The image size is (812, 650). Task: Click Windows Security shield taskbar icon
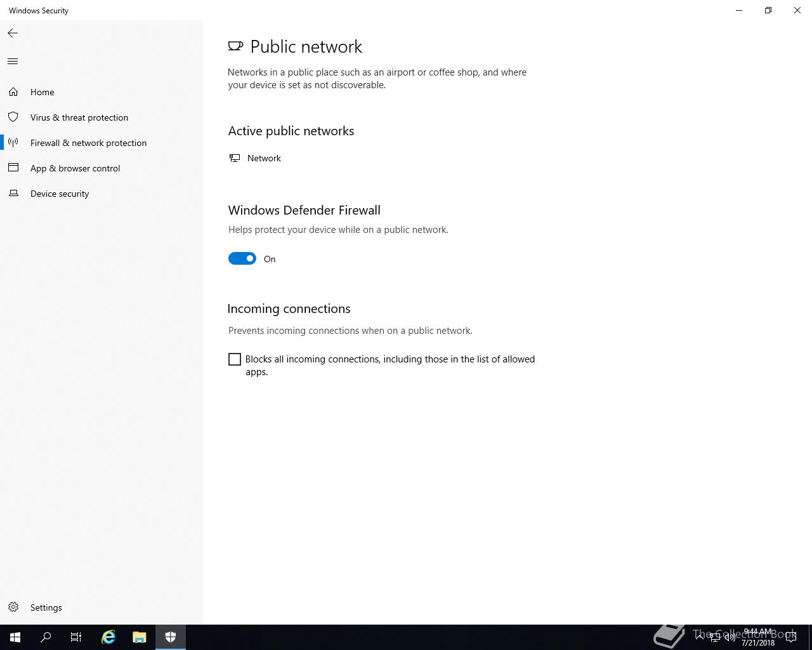[171, 637]
